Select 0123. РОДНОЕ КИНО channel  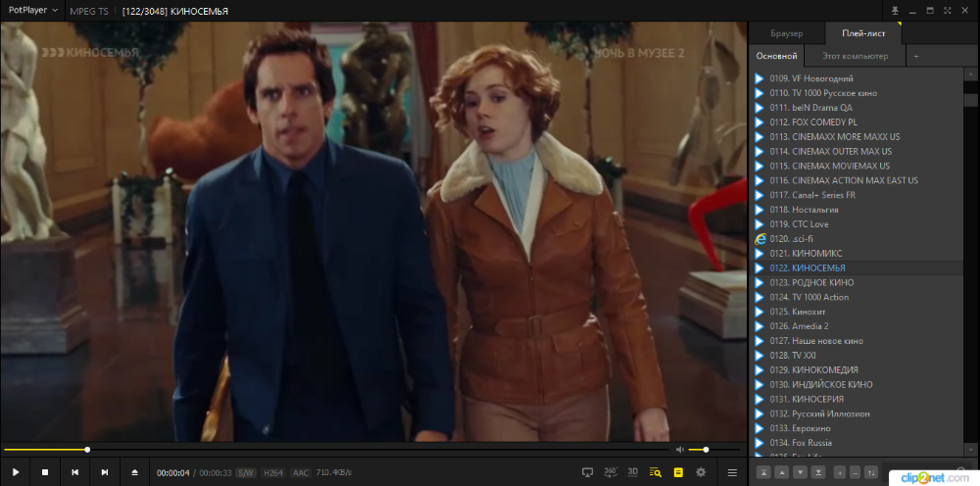click(856, 282)
